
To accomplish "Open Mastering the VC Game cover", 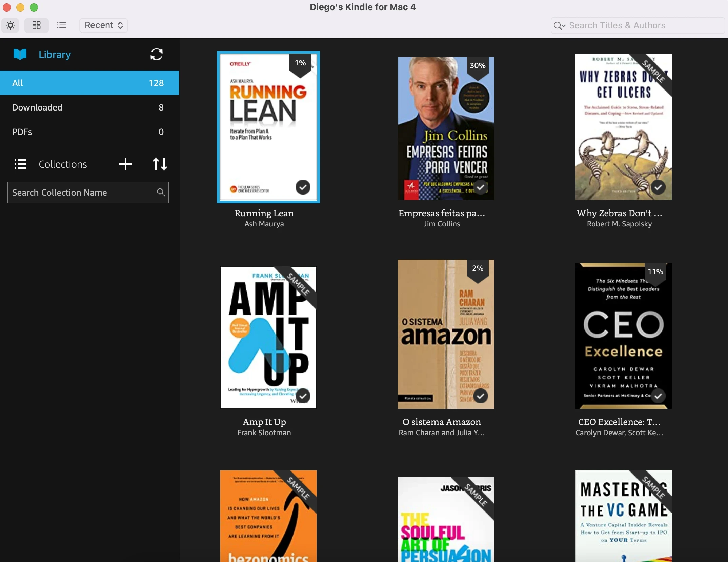I will click(624, 516).
